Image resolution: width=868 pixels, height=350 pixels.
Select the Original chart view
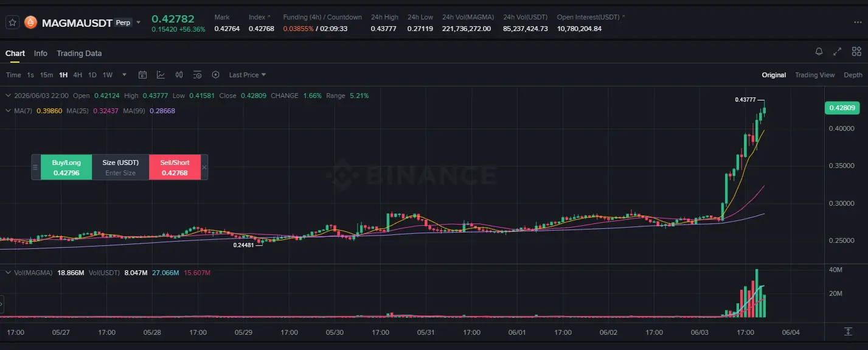tap(774, 75)
